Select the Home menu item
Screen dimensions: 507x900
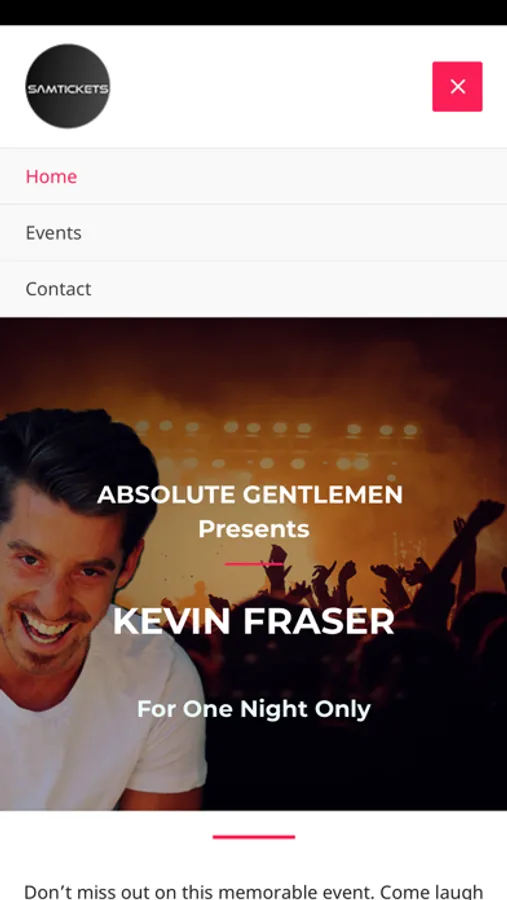(253, 176)
